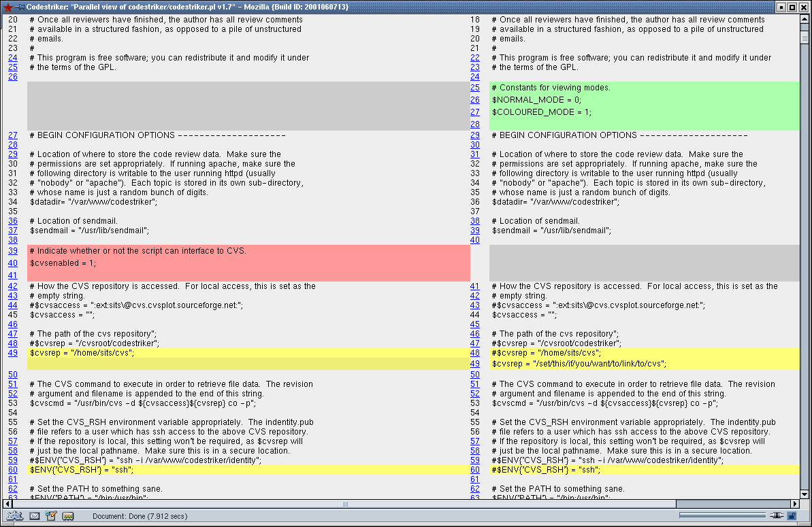Open Address Book icon in status bar
The height and width of the screenshot is (527, 812).
pyautogui.click(x=67, y=516)
